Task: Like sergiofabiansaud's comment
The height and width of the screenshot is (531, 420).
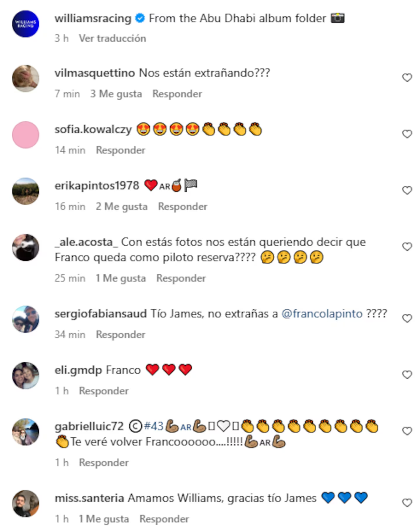Action: pos(407,318)
